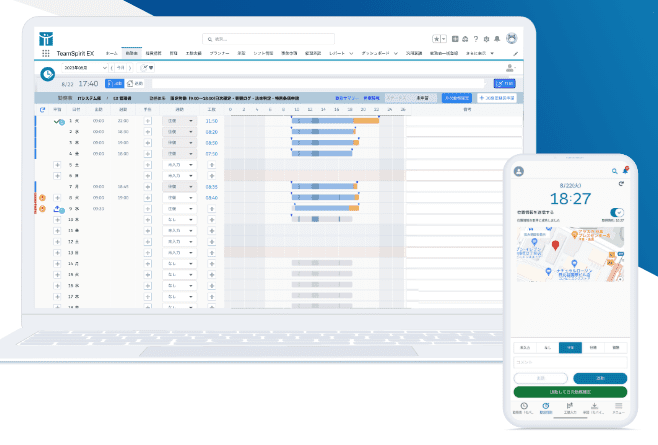Click the plus box for the 10th
Screen dimensions: 658x445
[x=58, y=220]
